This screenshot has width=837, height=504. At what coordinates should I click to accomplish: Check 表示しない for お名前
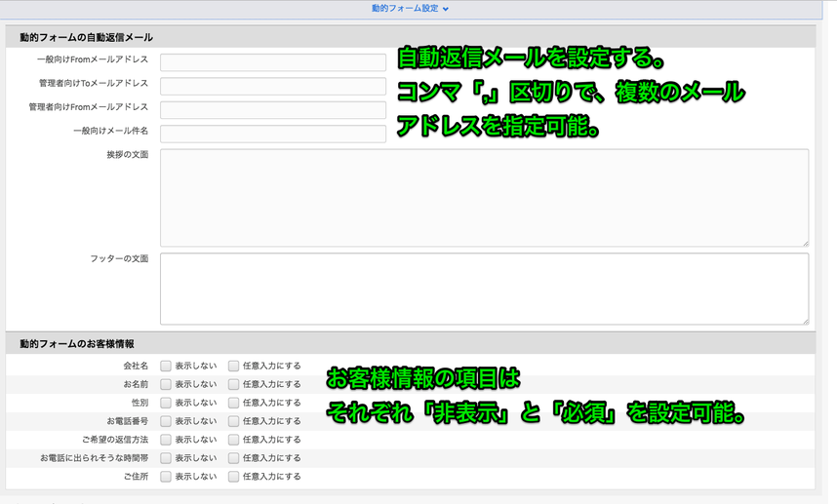[x=166, y=384]
